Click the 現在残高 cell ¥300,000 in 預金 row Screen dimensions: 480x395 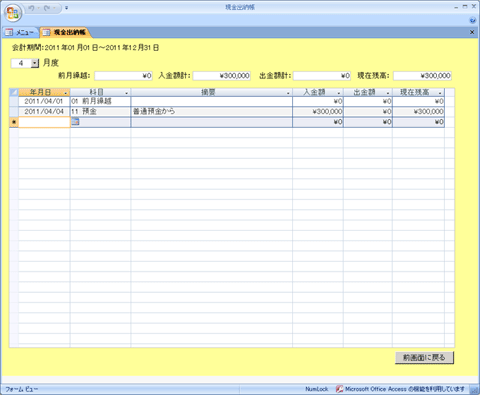tap(418, 112)
